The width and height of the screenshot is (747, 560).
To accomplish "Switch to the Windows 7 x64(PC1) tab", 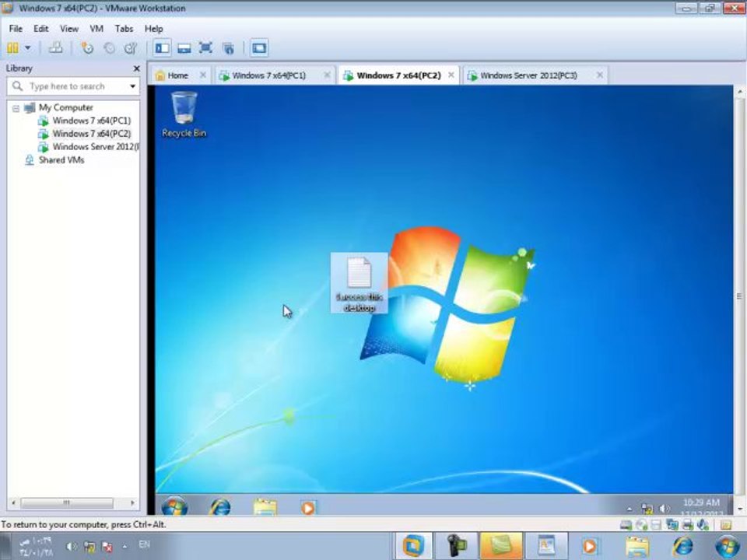I will pos(268,75).
